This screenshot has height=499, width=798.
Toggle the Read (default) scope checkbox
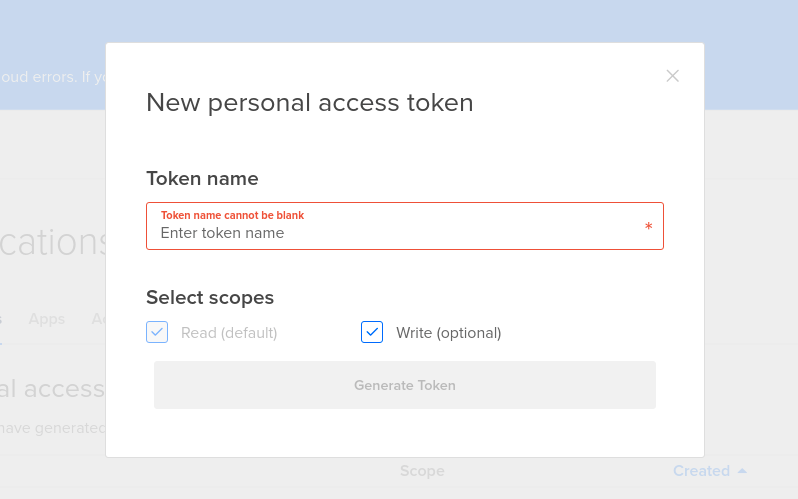[157, 332]
